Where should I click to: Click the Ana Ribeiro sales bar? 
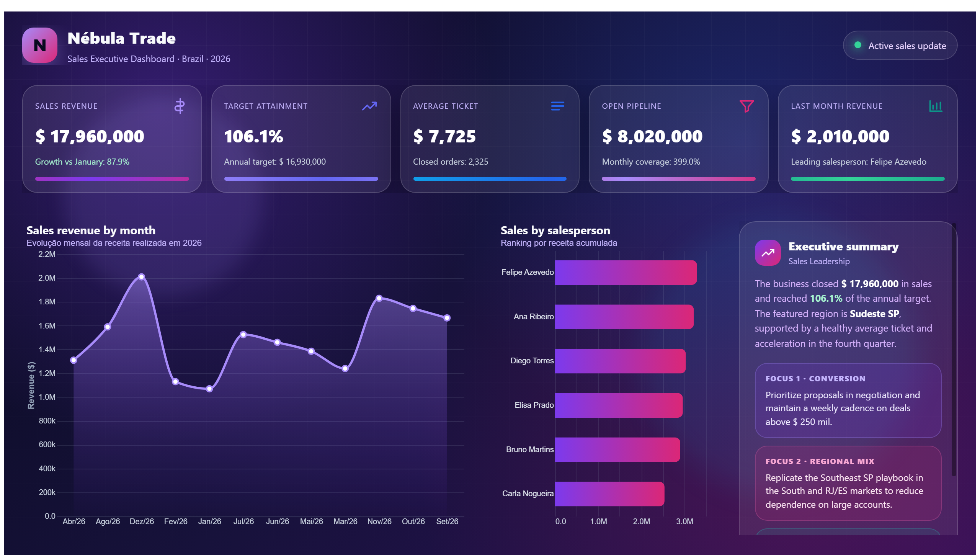click(624, 317)
